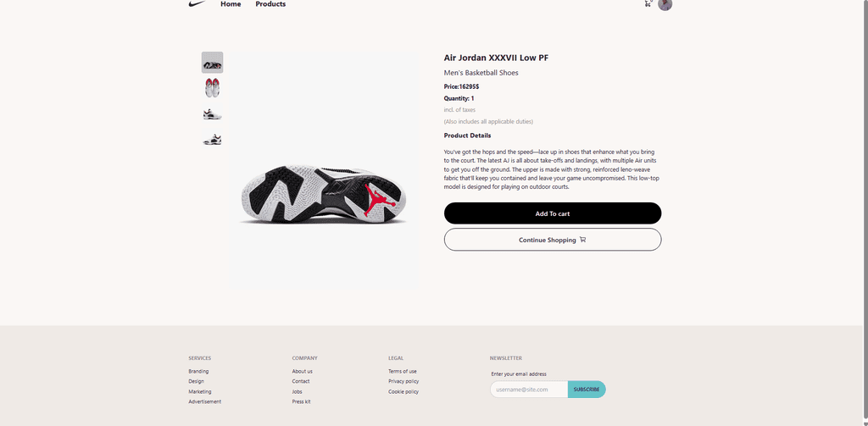This screenshot has height=426, width=868.
Task: Open the Terms of use link
Action: pos(403,371)
